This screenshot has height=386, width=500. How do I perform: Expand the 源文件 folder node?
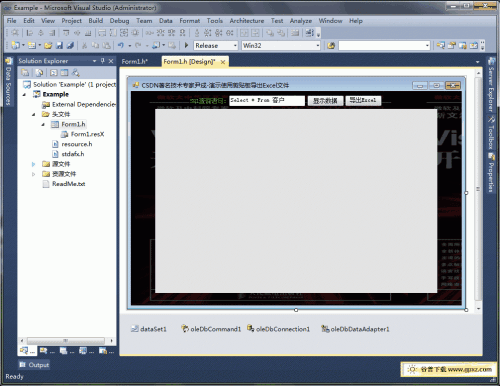(x=33, y=164)
